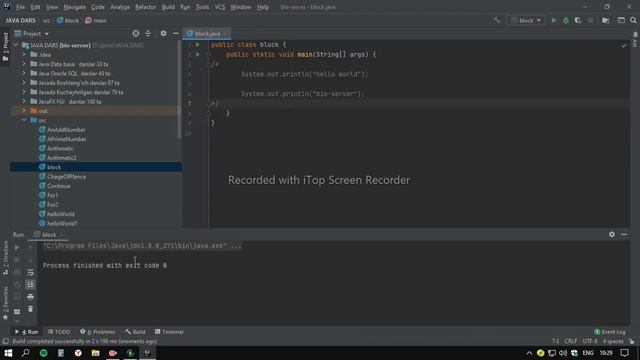The height and width of the screenshot is (360, 640).
Task: Open the Build tool window tab
Action: tap(136, 332)
